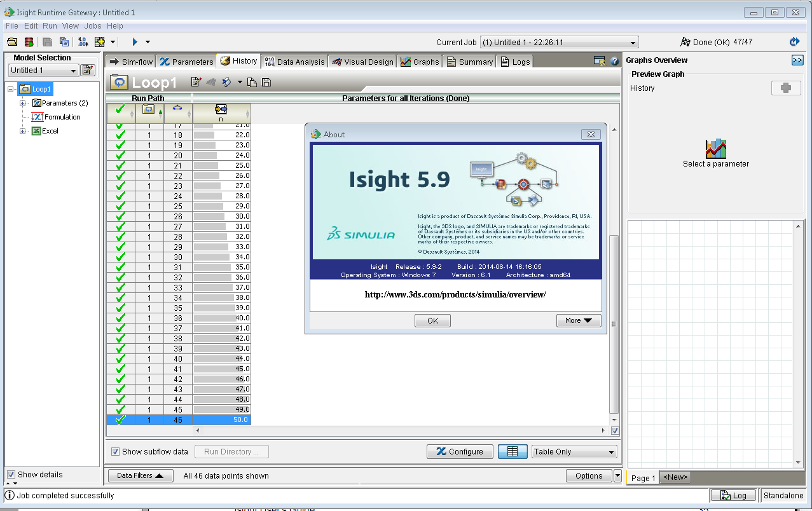The image size is (812, 511).
Task: Click the Configure button
Action: pyautogui.click(x=460, y=451)
